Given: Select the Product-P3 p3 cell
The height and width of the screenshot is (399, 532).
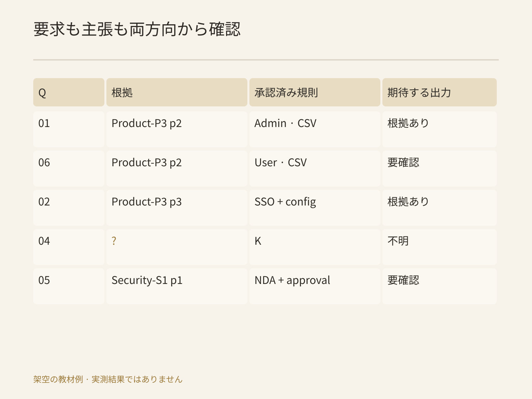Looking at the screenshot, I should pos(177,208).
